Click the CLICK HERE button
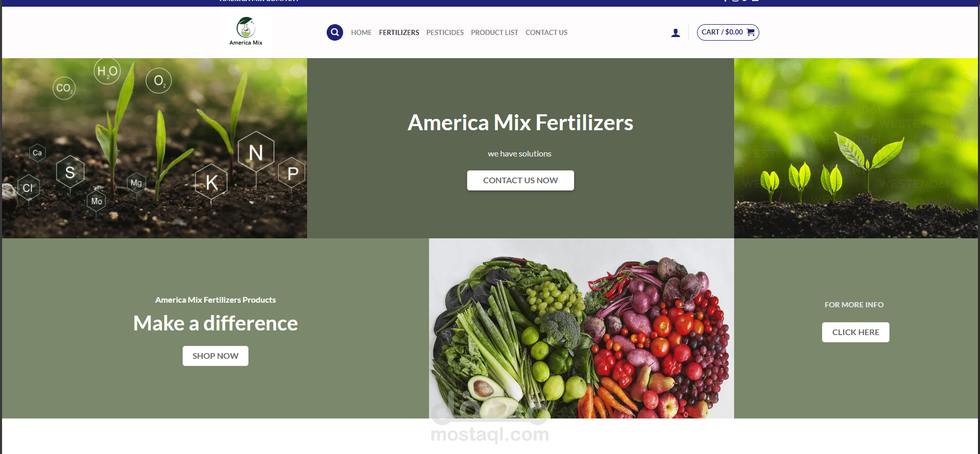This screenshot has height=454, width=980. 856,332
